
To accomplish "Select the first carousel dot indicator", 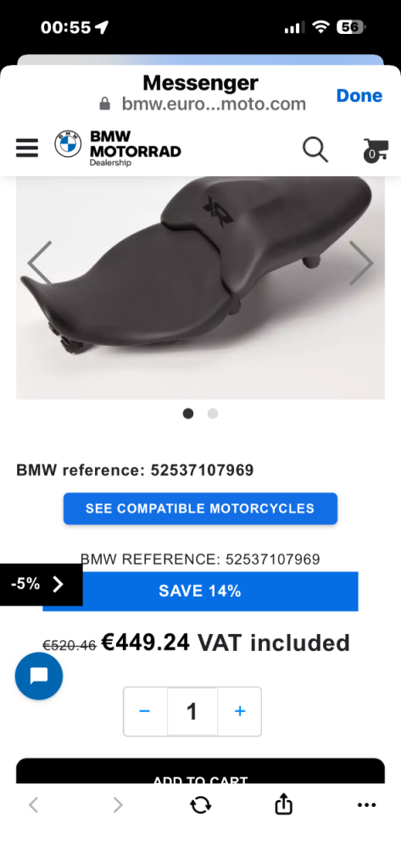I will 188,414.
